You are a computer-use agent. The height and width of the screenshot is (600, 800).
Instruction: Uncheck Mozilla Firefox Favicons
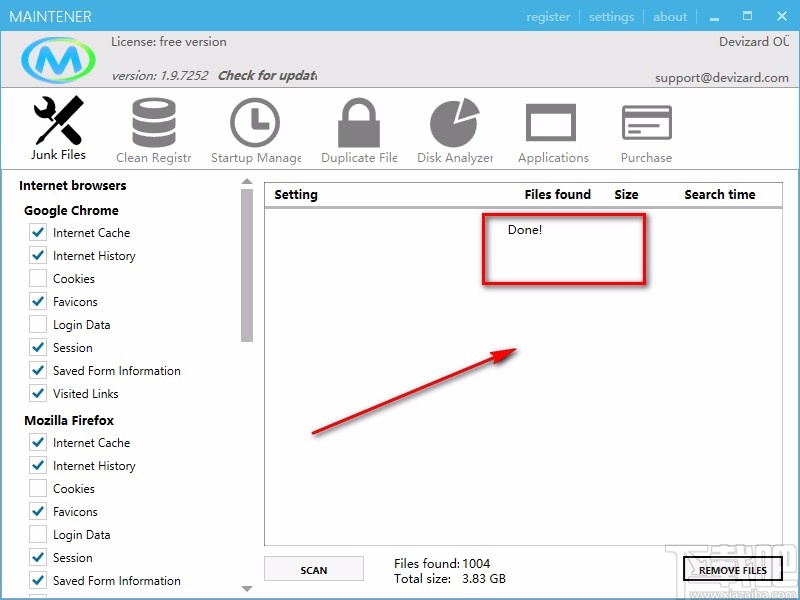[x=38, y=511]
